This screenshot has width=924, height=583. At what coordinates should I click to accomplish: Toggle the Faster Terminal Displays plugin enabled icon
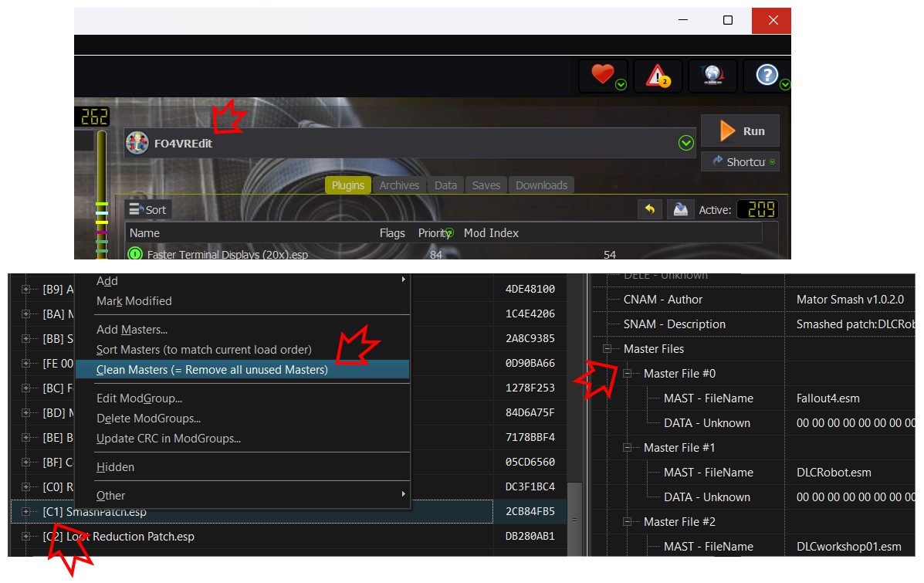135,253
